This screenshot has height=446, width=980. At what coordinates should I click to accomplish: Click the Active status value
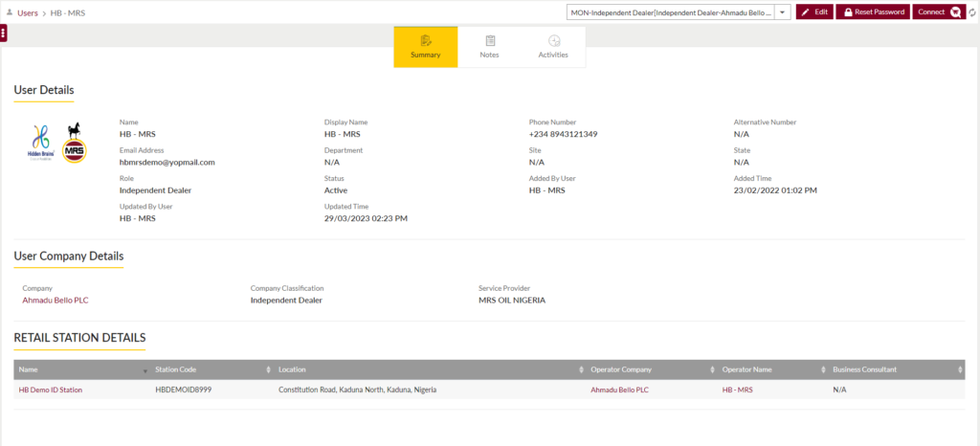click(x=336, y=190)
